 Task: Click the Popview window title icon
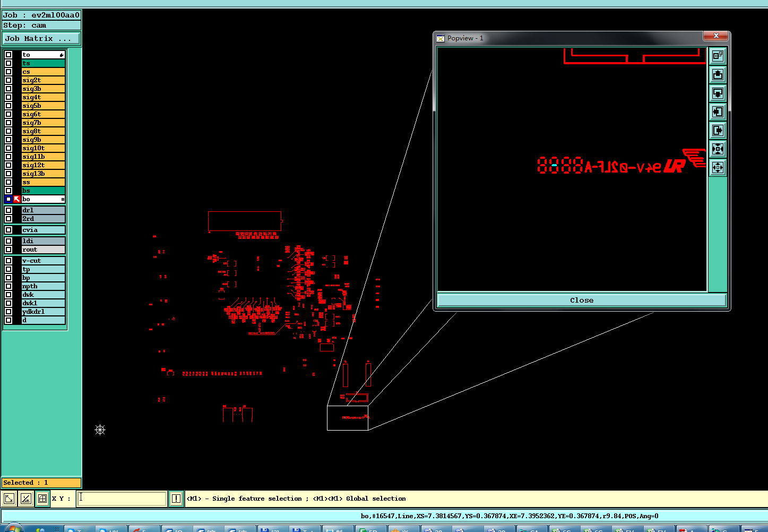[x=441, y=38]
